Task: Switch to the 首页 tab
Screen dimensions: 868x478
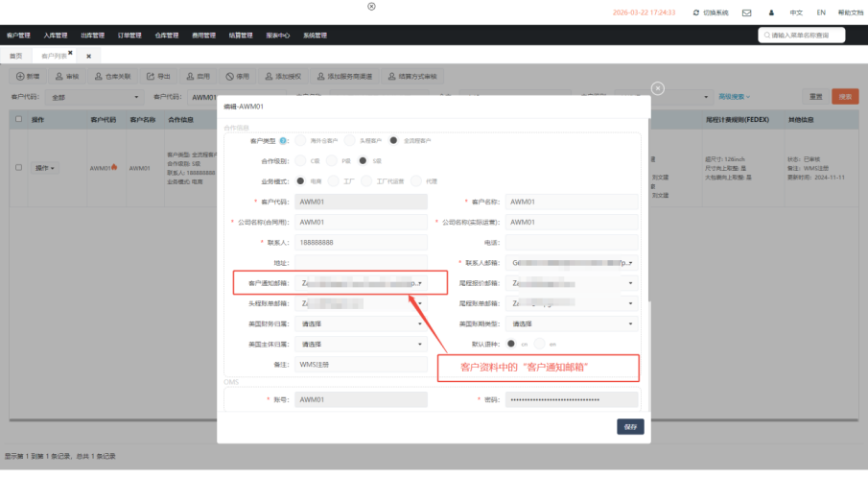Action: (x=15, y=57)
